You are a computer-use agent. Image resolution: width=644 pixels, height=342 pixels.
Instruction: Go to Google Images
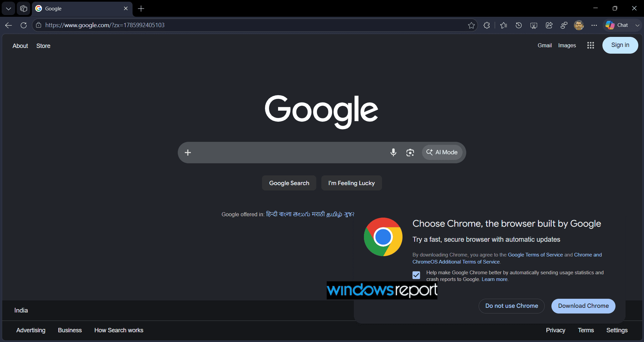tap(567, 45)
